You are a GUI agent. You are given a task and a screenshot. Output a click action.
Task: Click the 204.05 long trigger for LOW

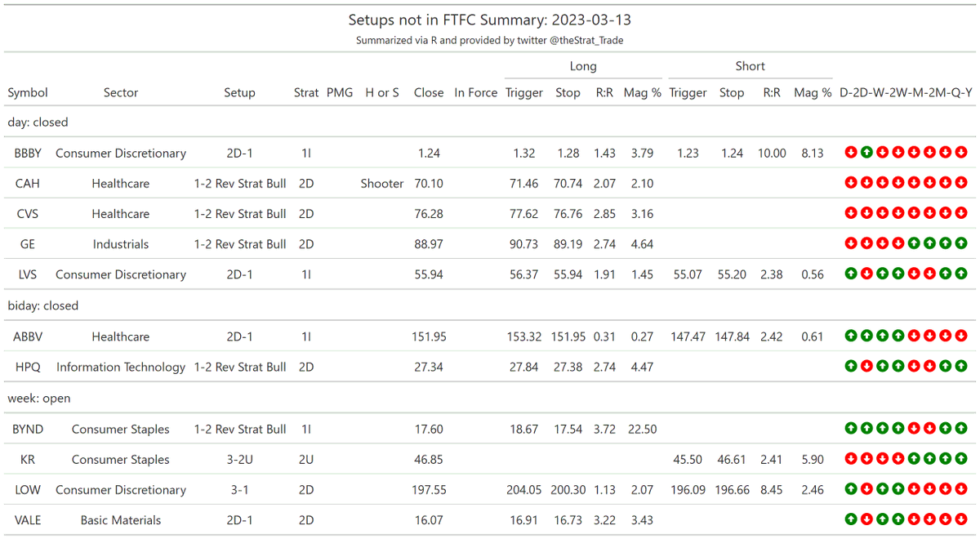pyautogui.click(x=524, y=489)
